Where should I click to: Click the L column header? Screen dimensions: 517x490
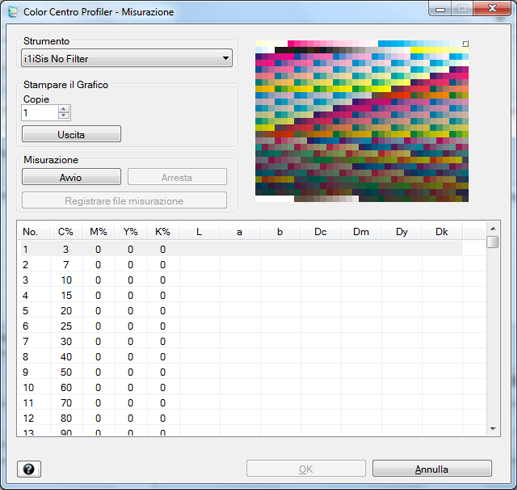pyautogui.click(x=199, y=232)
